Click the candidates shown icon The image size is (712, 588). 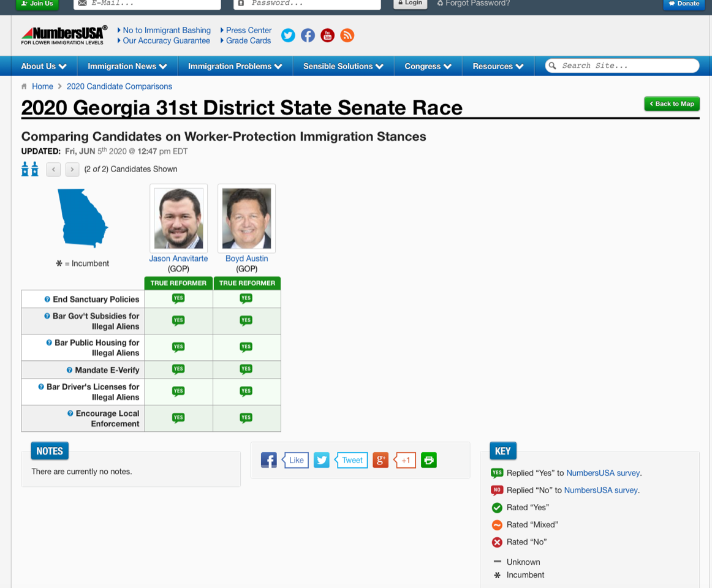(30, 169)
